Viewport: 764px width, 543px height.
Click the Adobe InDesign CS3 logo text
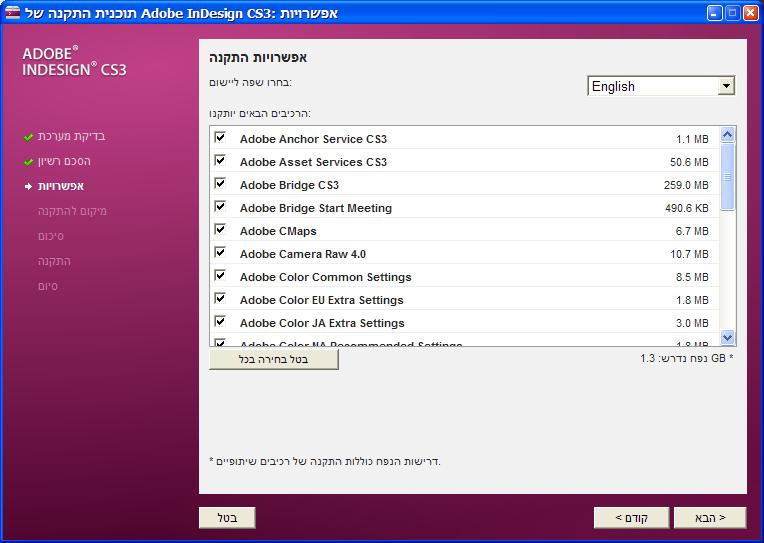point(74,61)
